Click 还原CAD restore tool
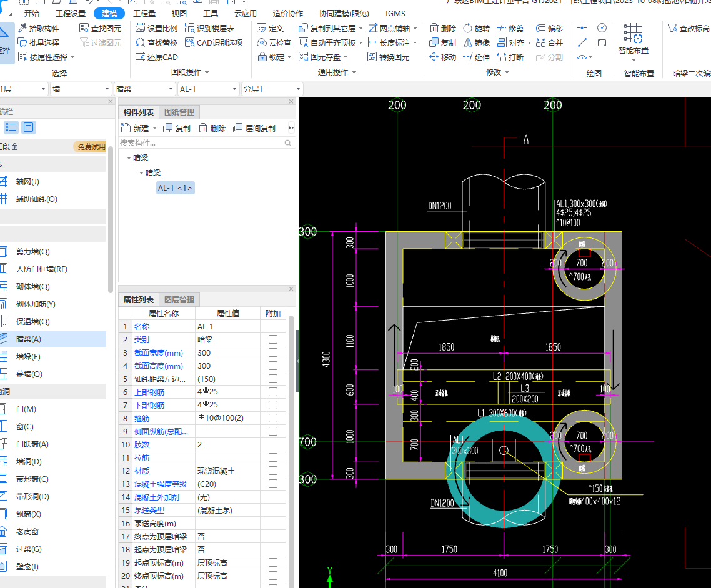Image resolution: width=711 pixels, height=588 pixels. tap(156, 57)
